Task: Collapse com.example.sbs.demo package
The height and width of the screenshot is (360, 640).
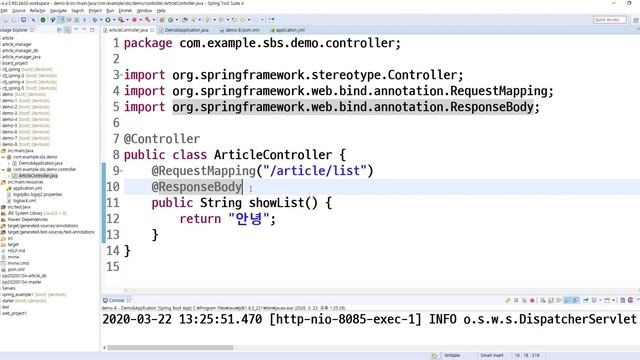Action: pos(3,157)
